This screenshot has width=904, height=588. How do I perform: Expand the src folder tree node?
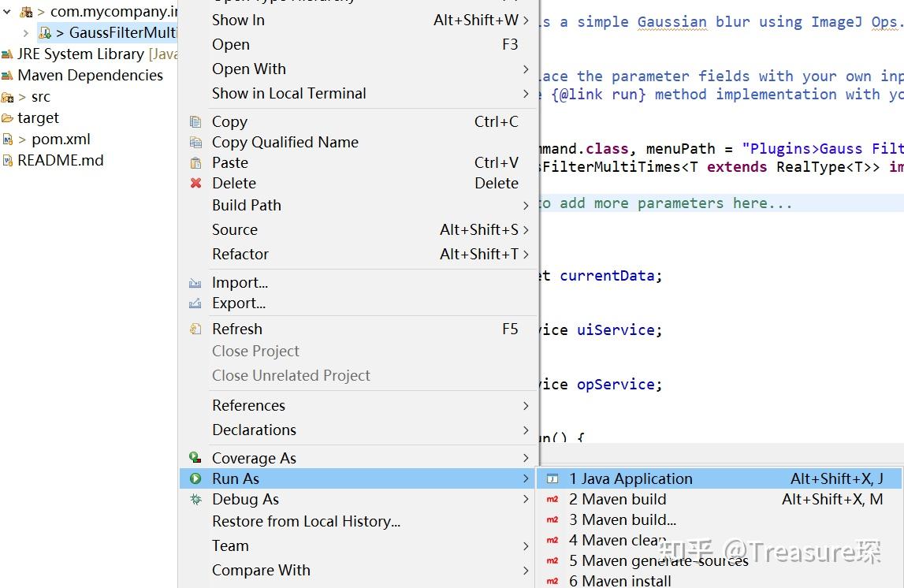coord(22,97)
